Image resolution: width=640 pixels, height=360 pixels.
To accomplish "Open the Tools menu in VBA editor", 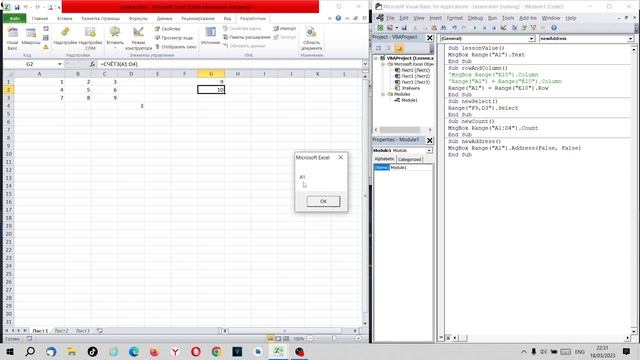I will tap(508, 18).
